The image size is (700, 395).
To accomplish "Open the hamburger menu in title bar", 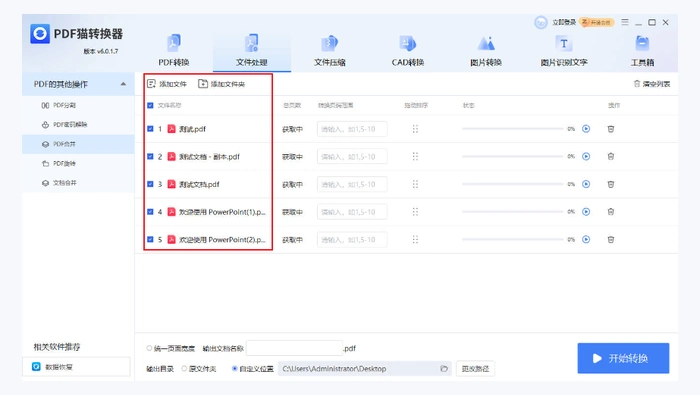I will click(625, 22).
